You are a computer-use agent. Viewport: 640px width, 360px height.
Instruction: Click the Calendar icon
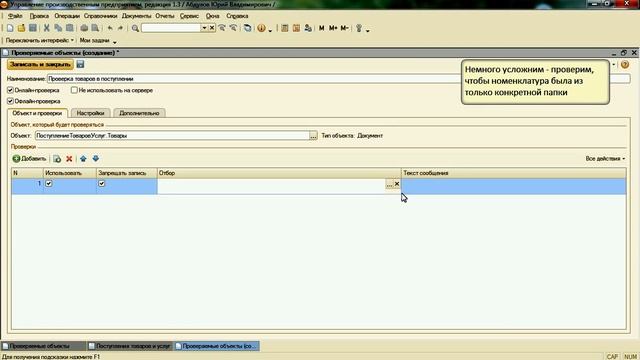[296, 28]
